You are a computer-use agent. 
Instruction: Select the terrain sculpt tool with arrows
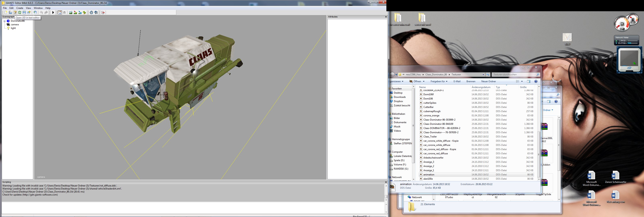[x=71, y=12]
